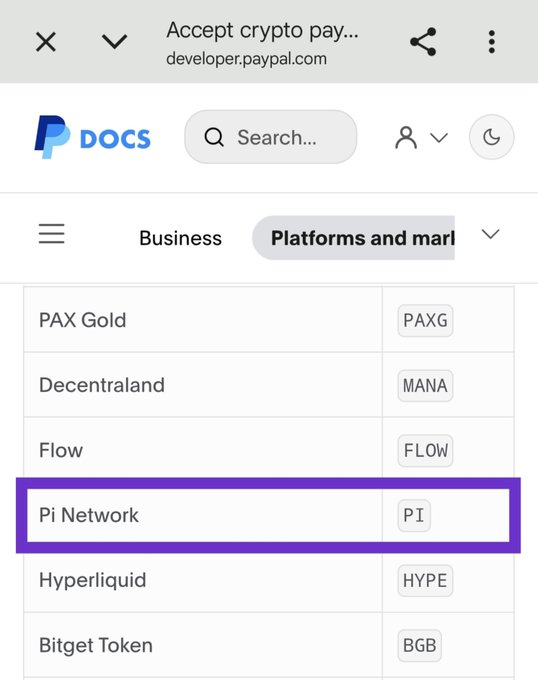Click the MANA code badge

pyautogui.click(x=425, y=386)
